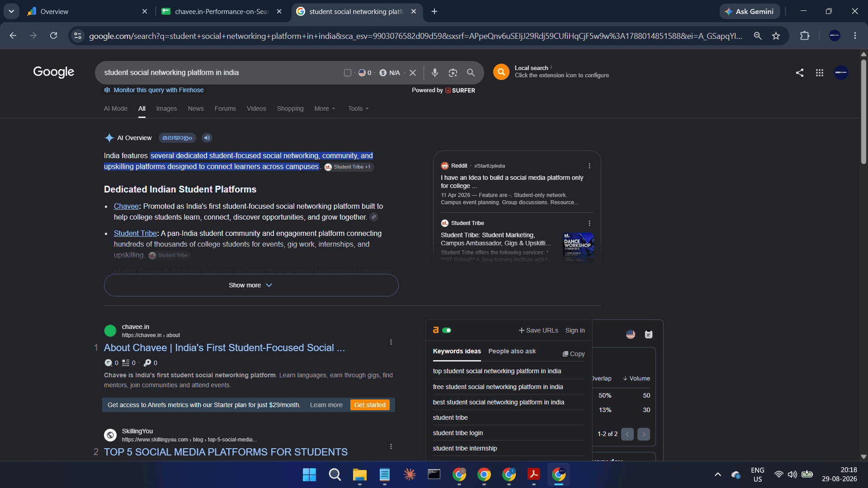Screen dimensions: 868x488
Task: Click zoom magnifier in address bar
Action: click(x=758, y=36)
